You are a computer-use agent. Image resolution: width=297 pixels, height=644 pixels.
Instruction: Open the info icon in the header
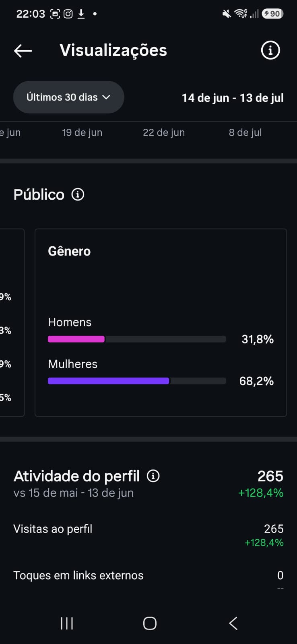click(270, 50)
